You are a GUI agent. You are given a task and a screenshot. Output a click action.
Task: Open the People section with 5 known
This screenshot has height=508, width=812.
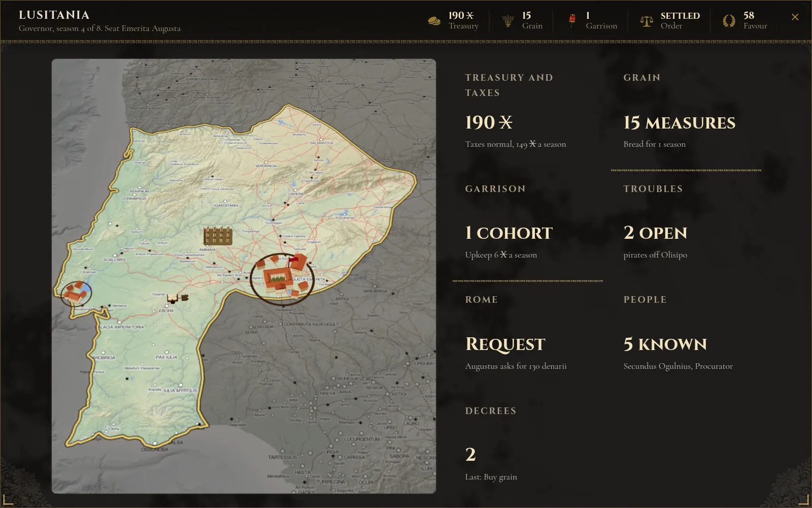686,337
